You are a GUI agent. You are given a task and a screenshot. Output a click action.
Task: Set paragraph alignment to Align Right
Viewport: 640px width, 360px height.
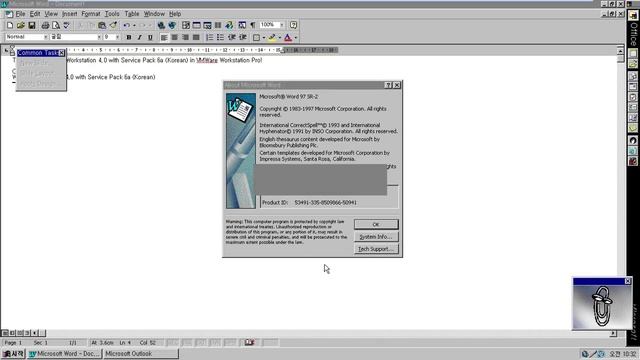pos(185,38)
